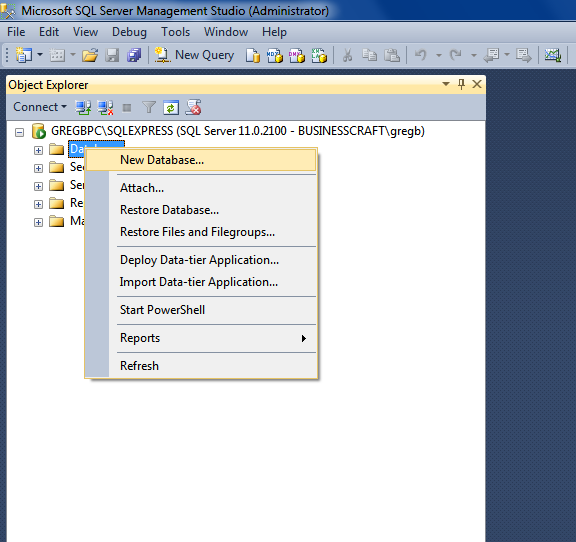
Task: Click the Filter funnel icon
Action: point(149,107)
